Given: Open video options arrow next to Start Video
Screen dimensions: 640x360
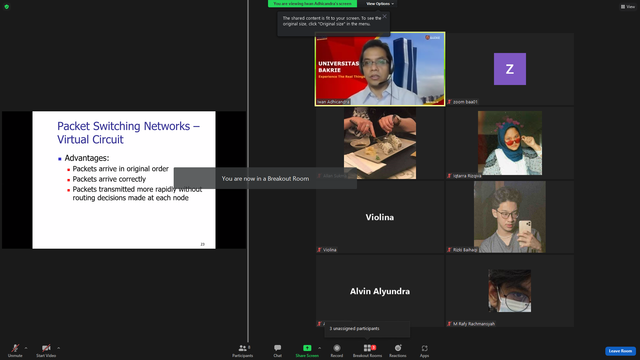Looking at the screenshot, I should tap(59, 348).
